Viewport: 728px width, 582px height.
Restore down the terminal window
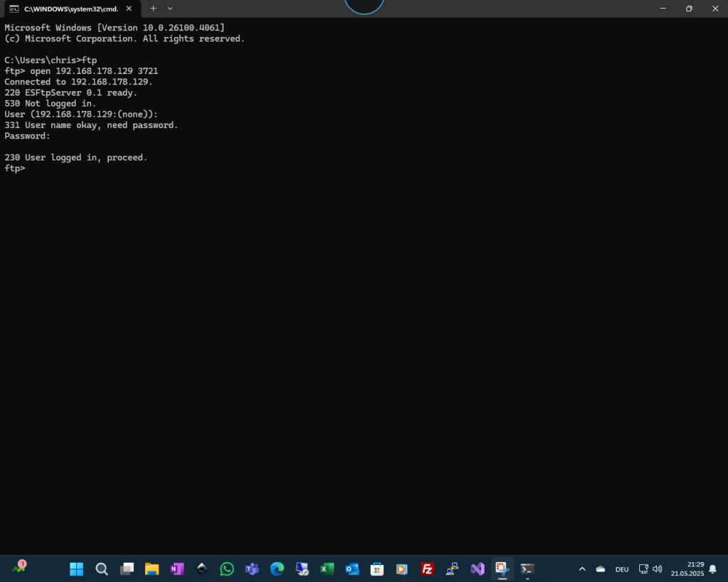pyautogui.click(x=689, y=9)
